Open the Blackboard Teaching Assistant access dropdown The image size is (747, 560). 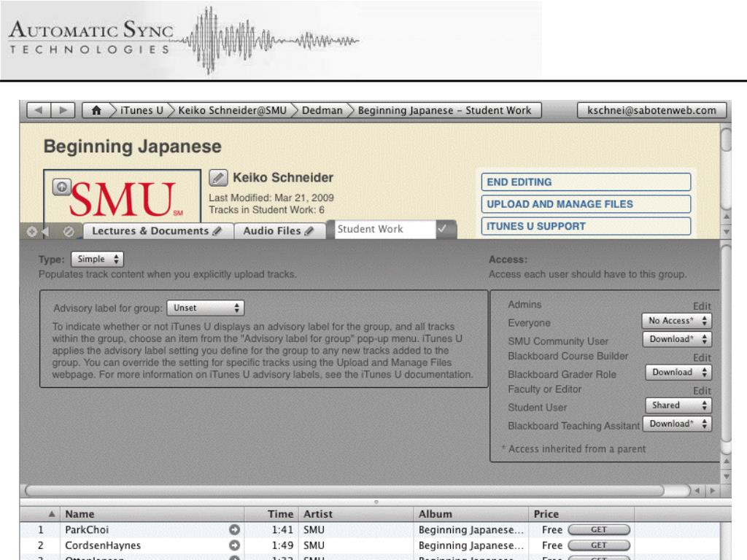[x=677, y=424]
